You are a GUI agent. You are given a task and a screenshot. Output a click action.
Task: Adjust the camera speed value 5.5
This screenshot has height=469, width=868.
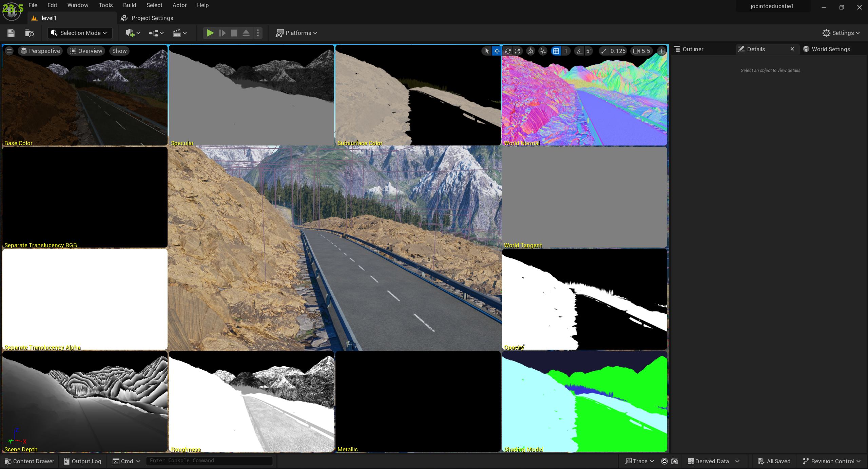pos(642,51)
